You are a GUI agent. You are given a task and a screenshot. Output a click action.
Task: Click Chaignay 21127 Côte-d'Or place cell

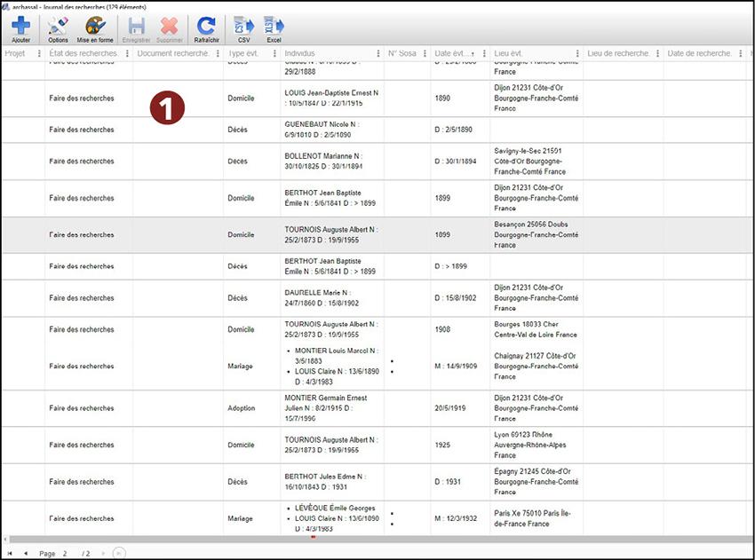tap(536, 367)
